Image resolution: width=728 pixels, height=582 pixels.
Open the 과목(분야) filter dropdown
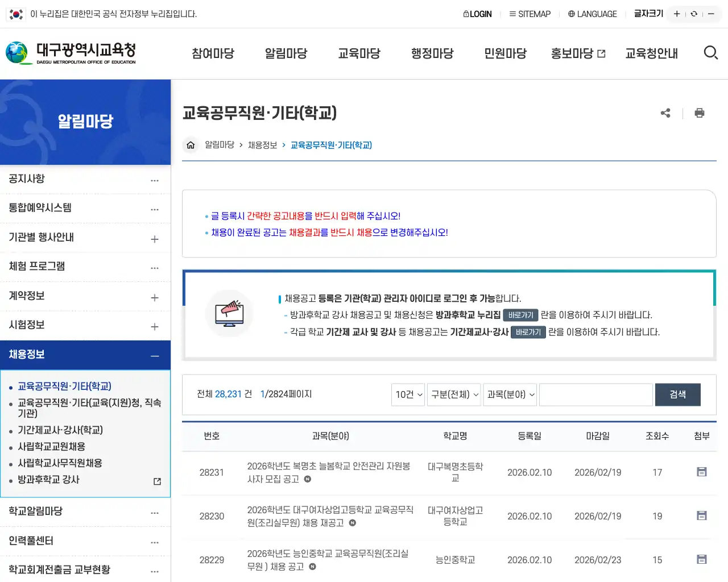(510, 394)
